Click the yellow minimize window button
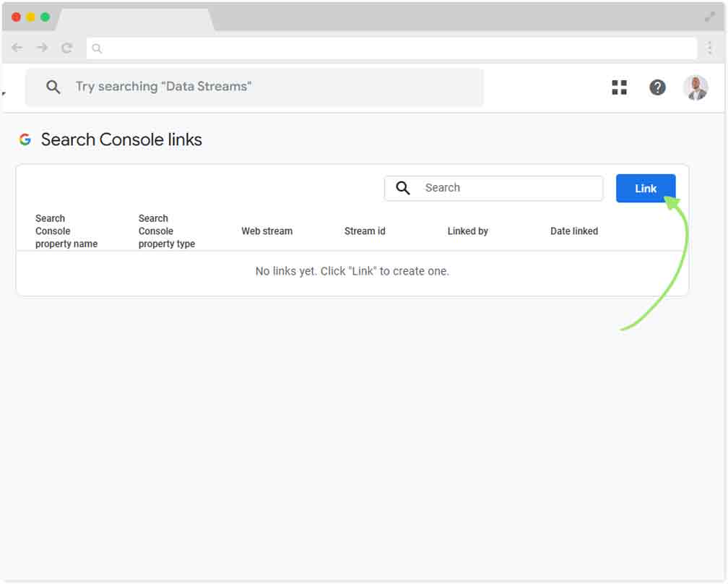The image size is (728, 584). [30, 17]
